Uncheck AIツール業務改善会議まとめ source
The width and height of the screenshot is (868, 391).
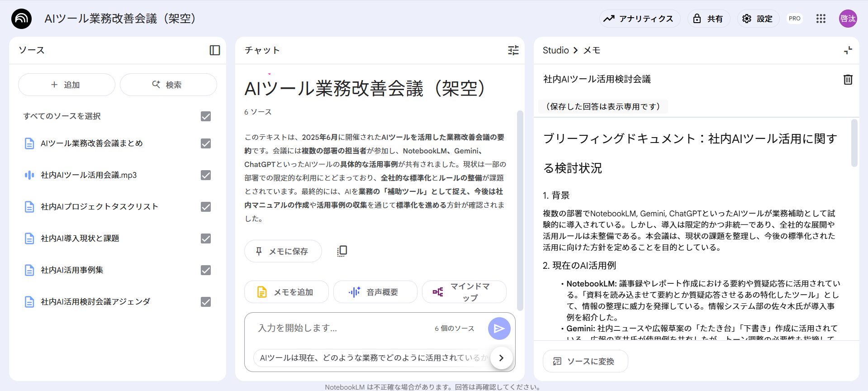click(206, 143)
